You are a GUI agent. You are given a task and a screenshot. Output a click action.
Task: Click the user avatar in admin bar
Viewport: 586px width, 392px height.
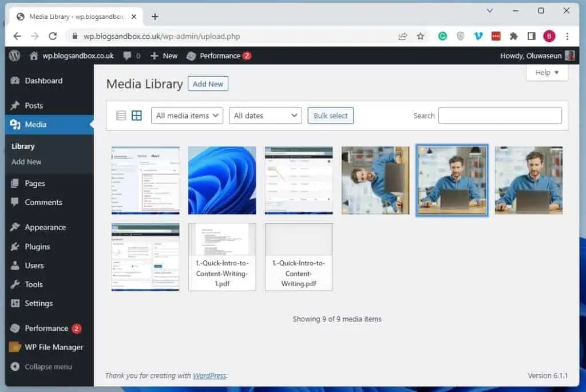point(570,56)
